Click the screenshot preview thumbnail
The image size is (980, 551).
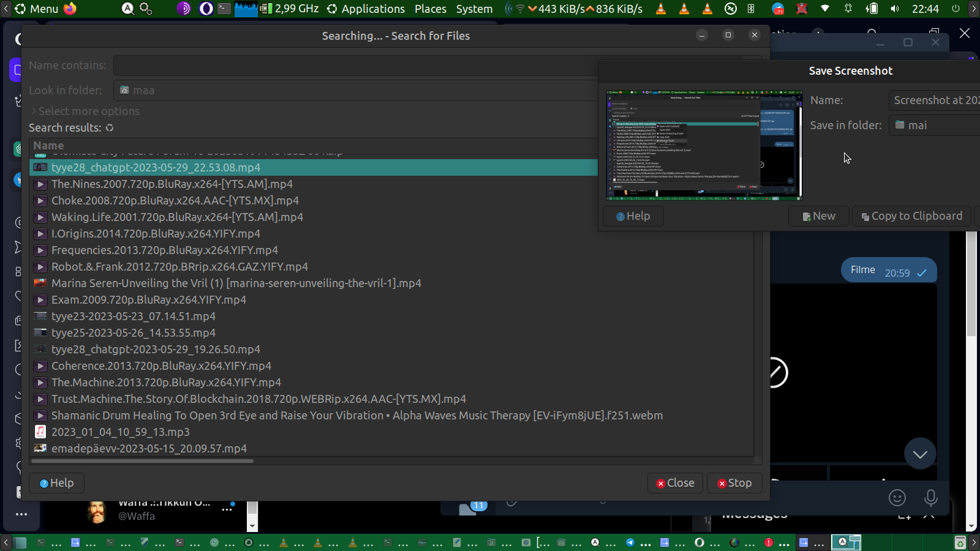[704, 145]
